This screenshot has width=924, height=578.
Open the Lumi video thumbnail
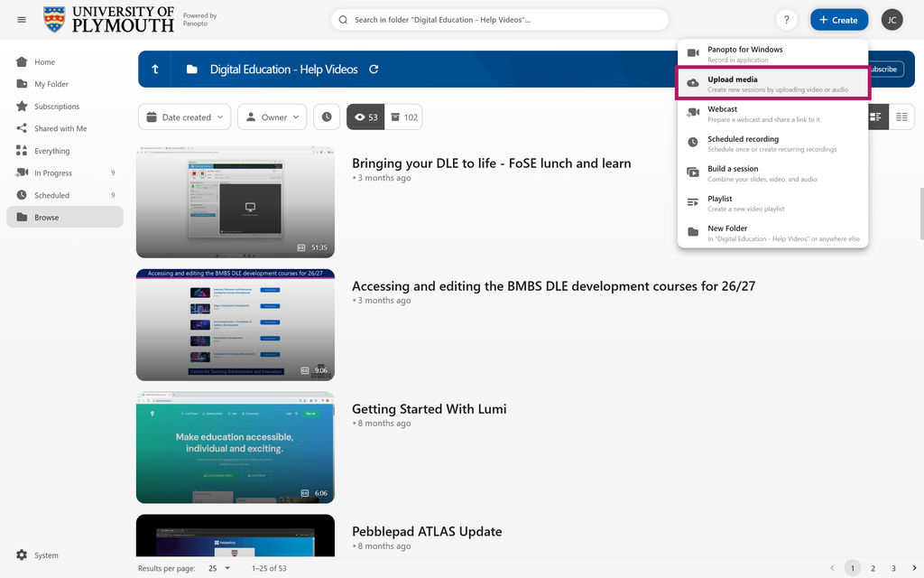point(236,448)
